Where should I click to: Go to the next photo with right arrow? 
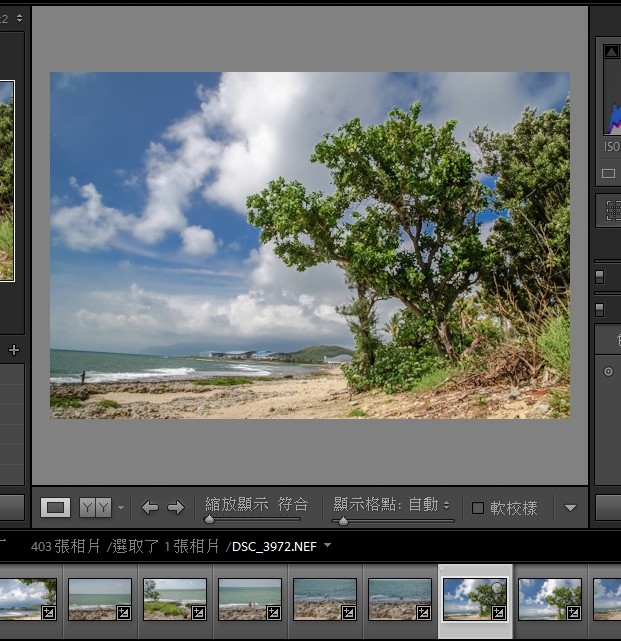click(176, 508)
